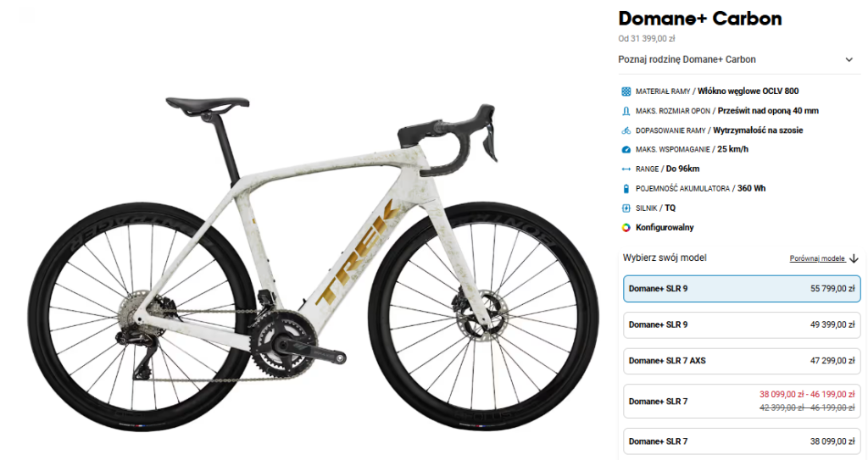
Task: Click the Domane+ Carbon title heading
Action: pos(699,19)
